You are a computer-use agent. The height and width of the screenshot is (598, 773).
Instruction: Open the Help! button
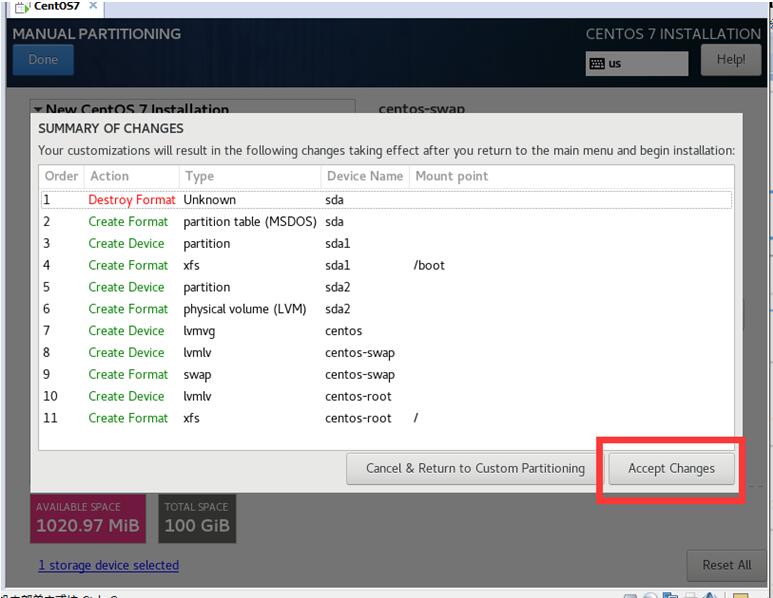click(x=731, y=60)
